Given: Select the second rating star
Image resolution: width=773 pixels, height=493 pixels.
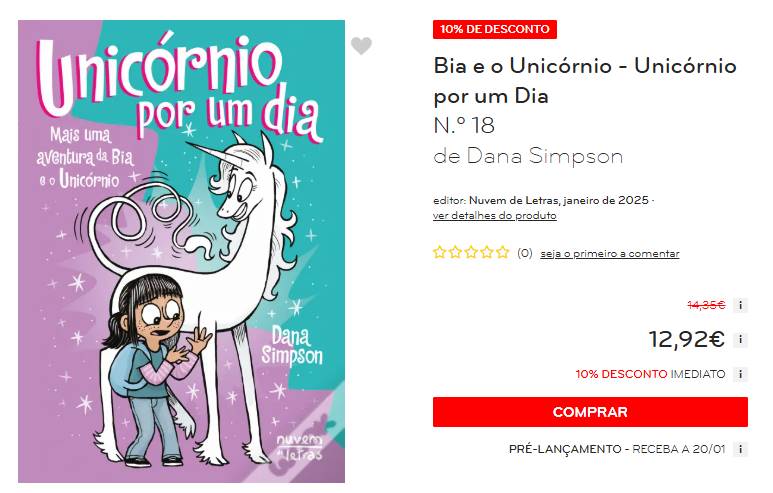Looking at the screenshot, I should coord(455,253).
